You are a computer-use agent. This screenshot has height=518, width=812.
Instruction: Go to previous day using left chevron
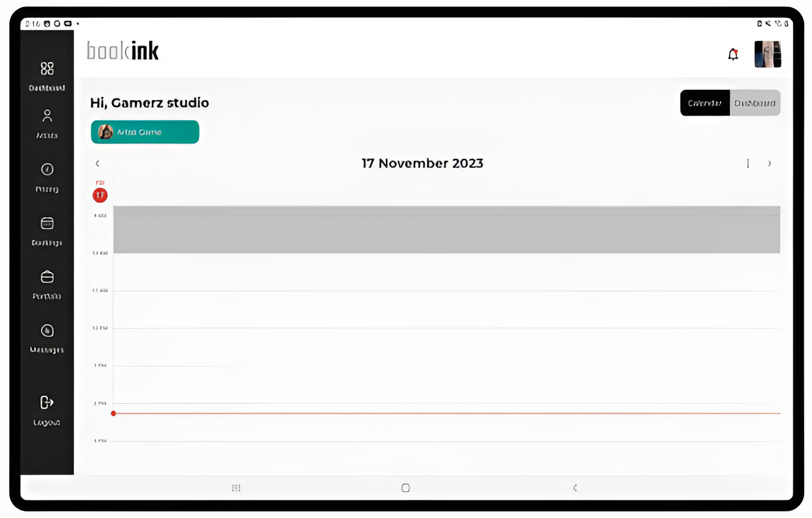point(98,164)
